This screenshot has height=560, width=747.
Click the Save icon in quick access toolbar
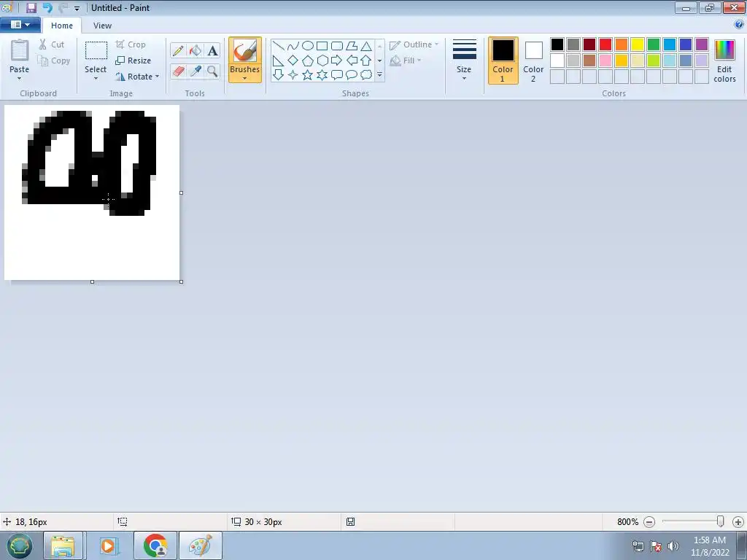tap(31, 7)
